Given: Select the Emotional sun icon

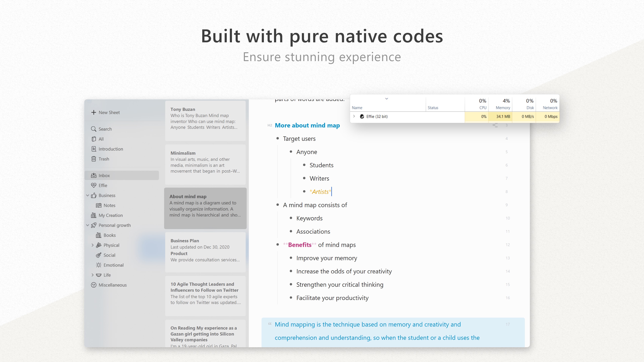Looking at the screenshot, I should click(99, 265).
